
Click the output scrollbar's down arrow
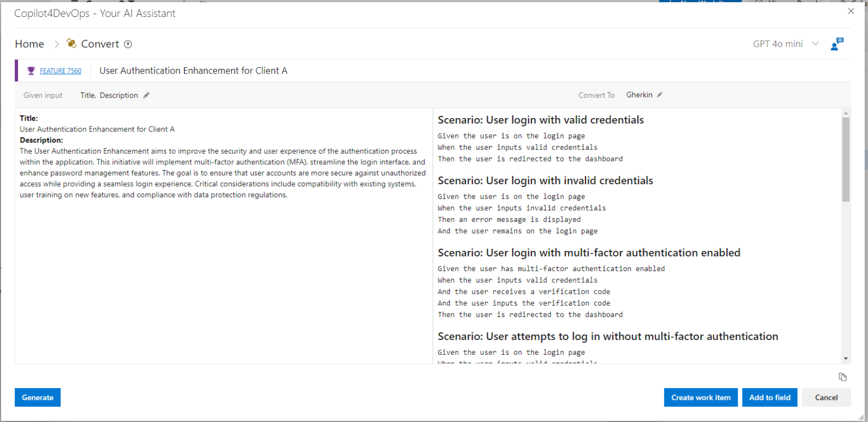point(846,358)
